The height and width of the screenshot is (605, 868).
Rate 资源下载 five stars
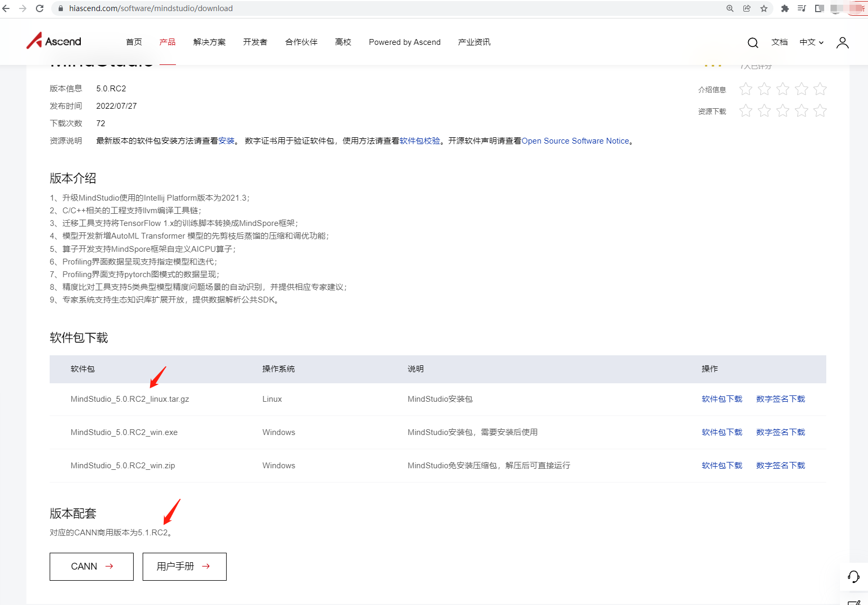point(820,110)
